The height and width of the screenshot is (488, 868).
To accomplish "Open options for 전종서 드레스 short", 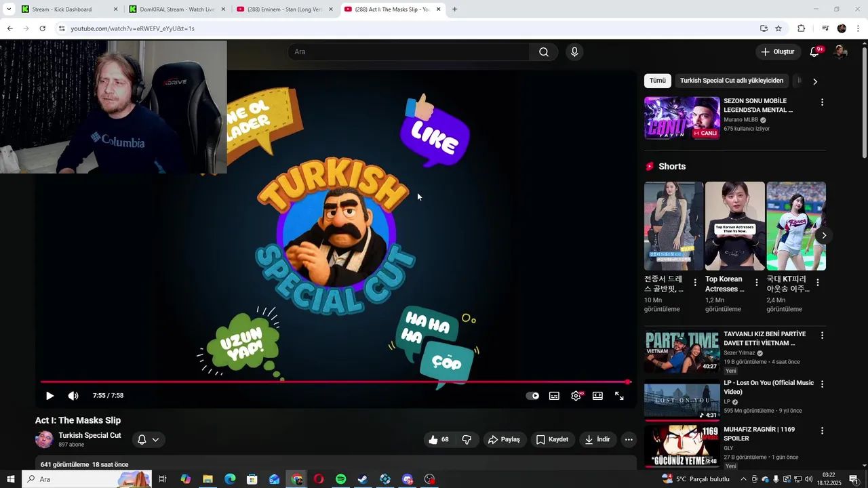I will pos(695,283).
